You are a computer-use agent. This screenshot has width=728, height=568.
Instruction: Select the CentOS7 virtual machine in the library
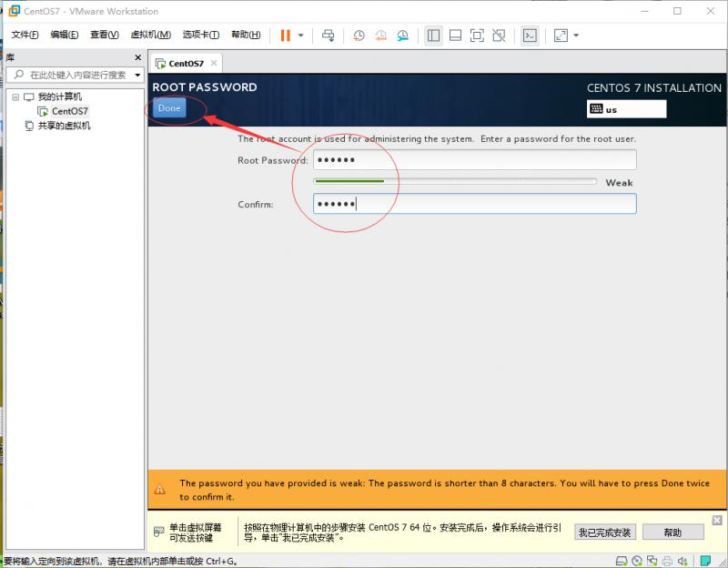point(70,111)
